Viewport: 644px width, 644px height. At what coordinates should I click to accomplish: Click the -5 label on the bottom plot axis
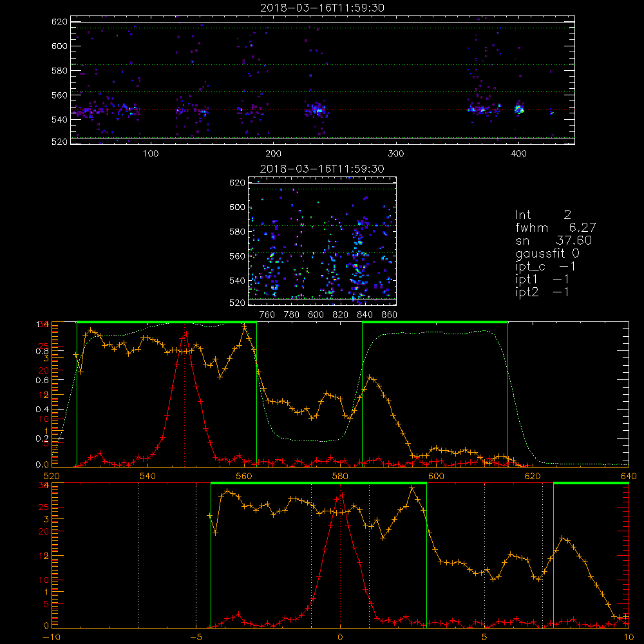pos(196,638)
